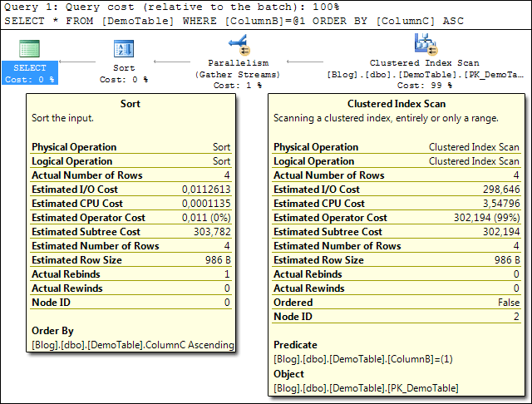Click Sort tooltip Actual Rewinds row
Image resolution: width=532 pixels, height=404 pixels.
(131, 288)
